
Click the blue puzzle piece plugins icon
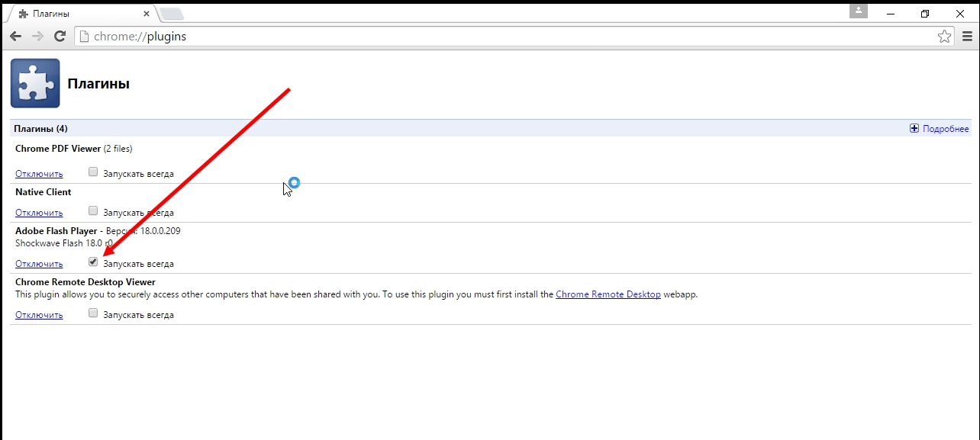tap(35, 83)
